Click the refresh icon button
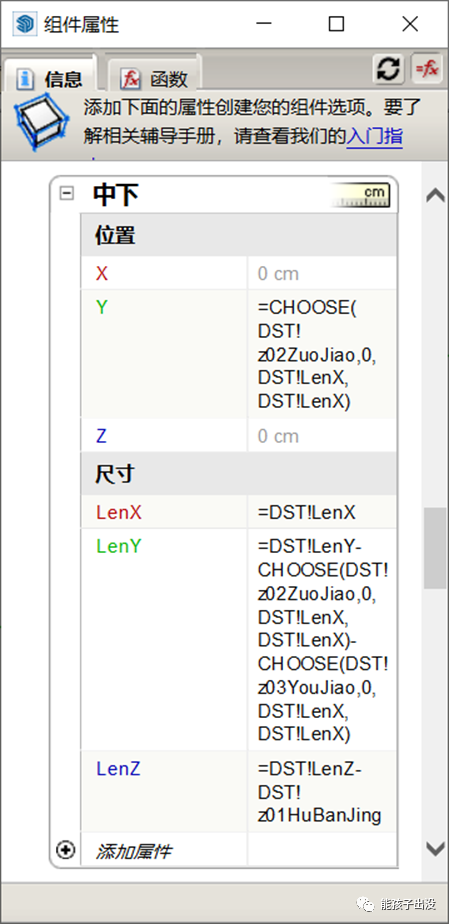This screenshot has height=924, width=449. pyautogui.click(x=388, y=69)
